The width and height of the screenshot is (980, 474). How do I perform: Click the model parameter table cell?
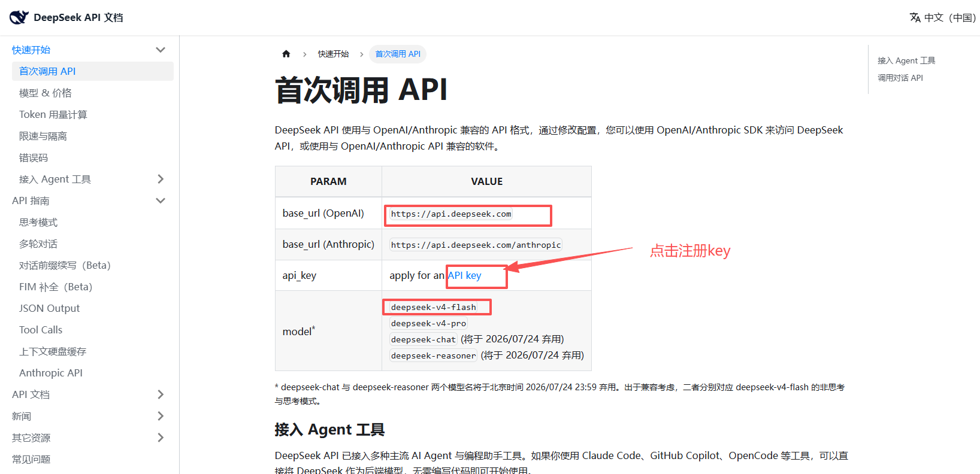coord(328,331)
